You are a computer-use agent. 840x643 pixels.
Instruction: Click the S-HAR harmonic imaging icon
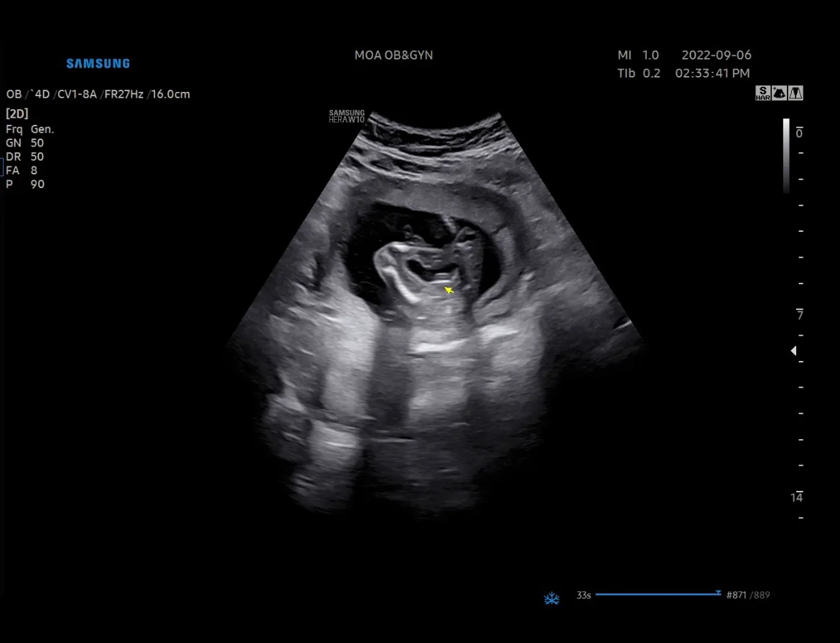click(x=763, y=93)
